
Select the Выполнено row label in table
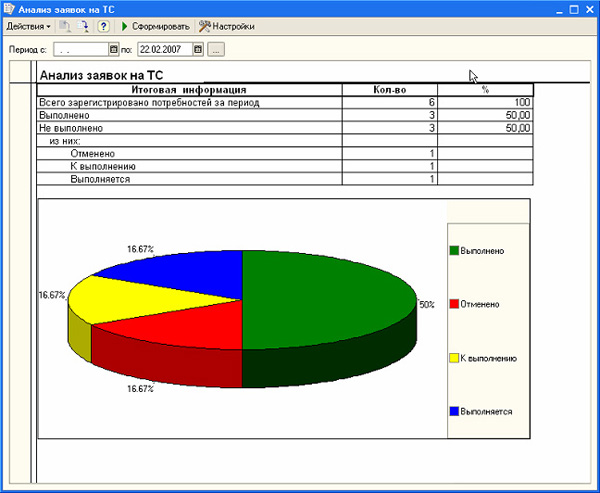pyautogui.click(x=64, y=115)
